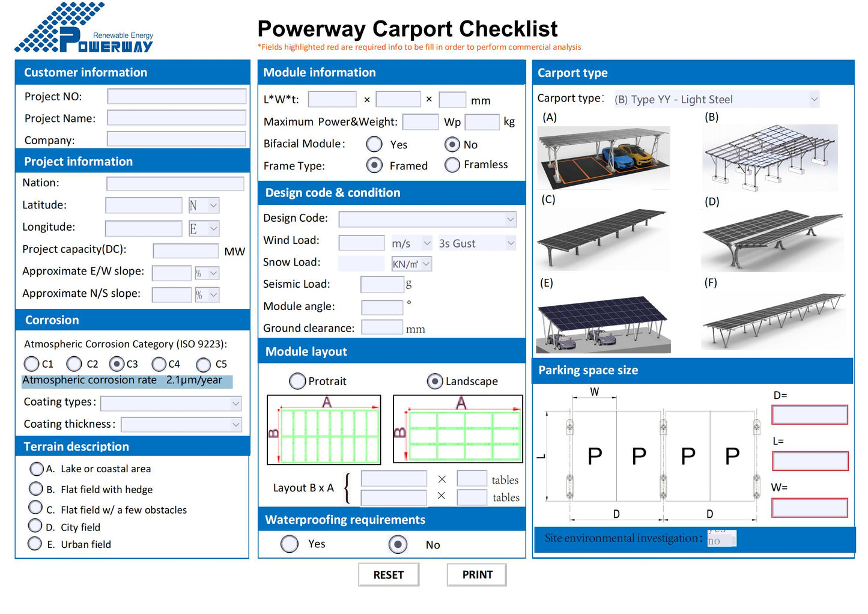Click the Landscape module layout diagram

(458, 429)
